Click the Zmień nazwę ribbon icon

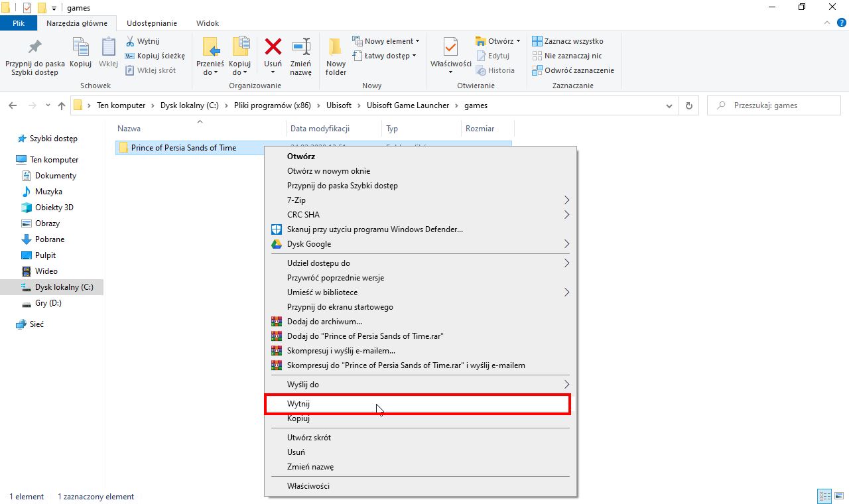300,46
